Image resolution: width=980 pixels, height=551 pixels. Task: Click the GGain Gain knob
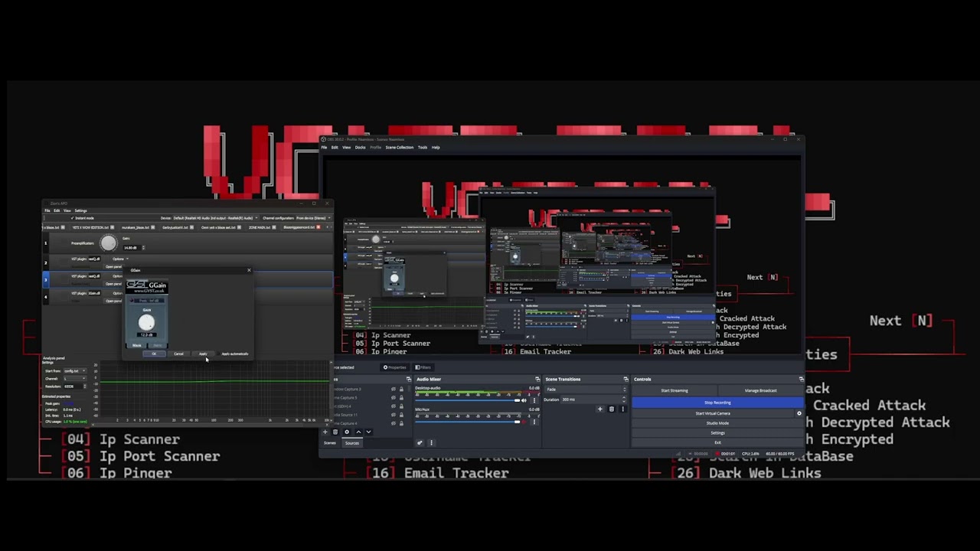[146, 324]
